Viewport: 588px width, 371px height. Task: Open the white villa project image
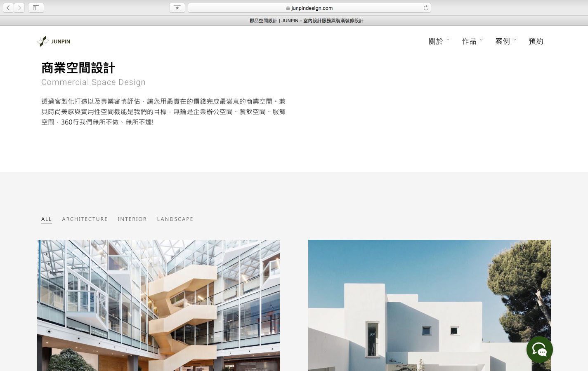429,305
